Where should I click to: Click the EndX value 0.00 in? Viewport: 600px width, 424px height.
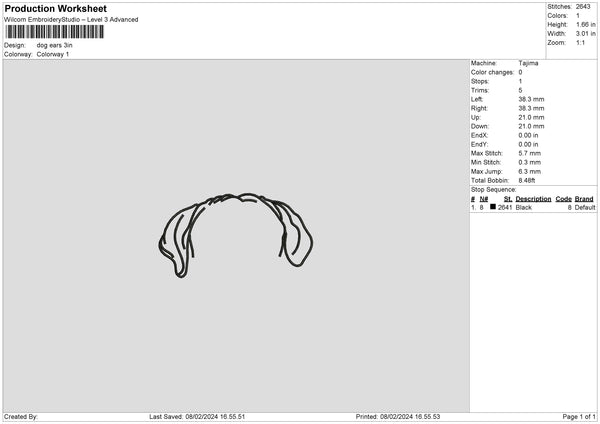528,135
